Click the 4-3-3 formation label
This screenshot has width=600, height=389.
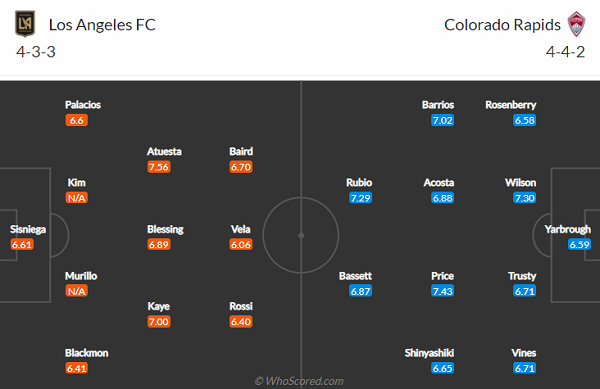coord(36,52)
